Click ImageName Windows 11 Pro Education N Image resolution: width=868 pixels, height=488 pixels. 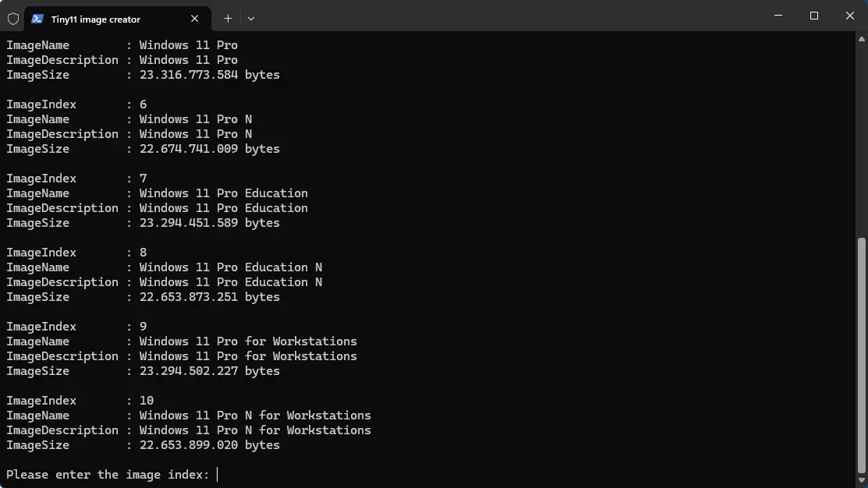coord(230,267)
